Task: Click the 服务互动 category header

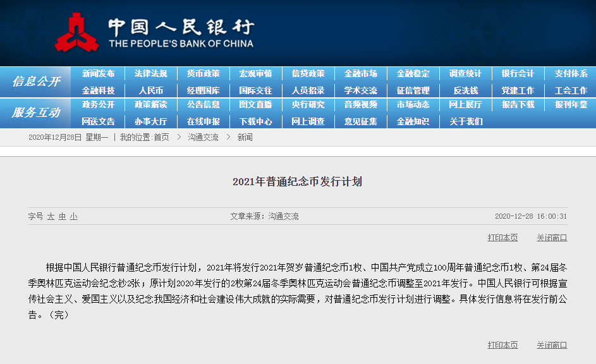Action: coord(36,112)
